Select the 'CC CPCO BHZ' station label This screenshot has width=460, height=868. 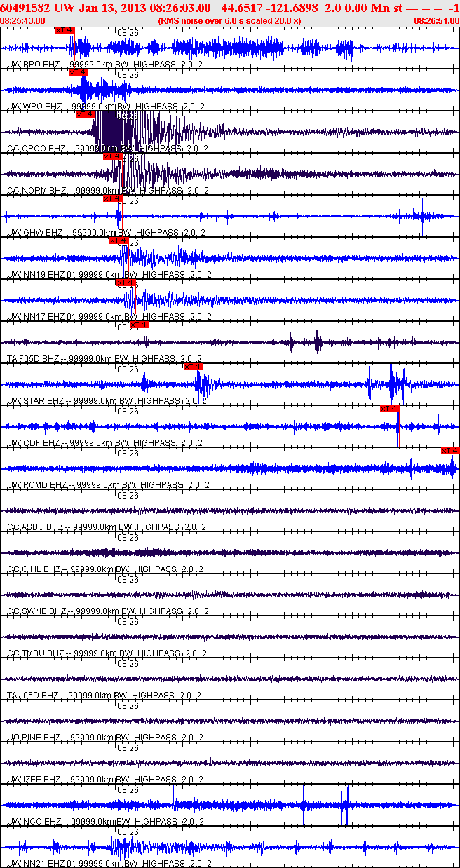click(36, 149)
